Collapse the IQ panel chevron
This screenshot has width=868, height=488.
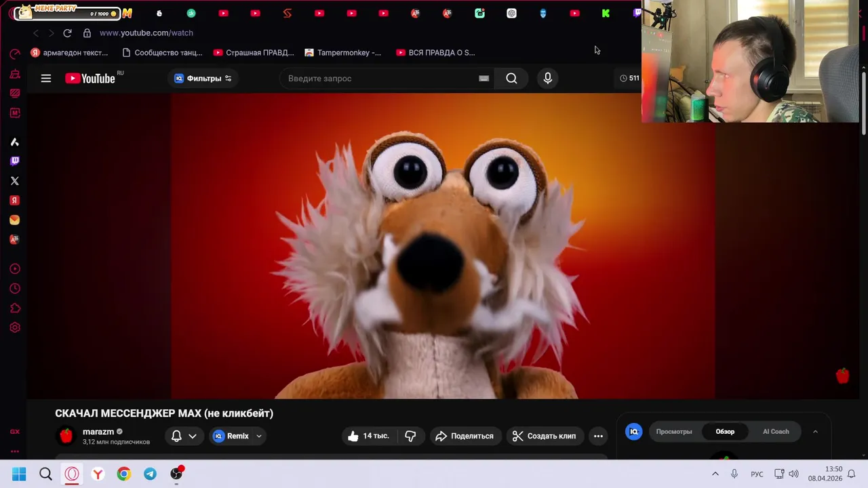pos(815,432)
